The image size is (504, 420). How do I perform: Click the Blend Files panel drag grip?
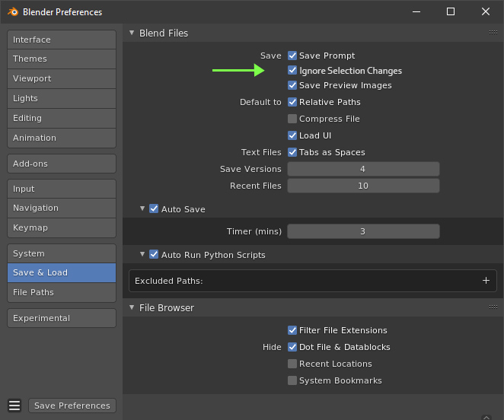point(493,33)
